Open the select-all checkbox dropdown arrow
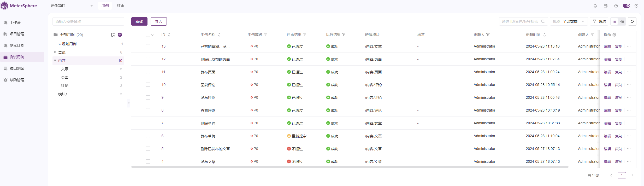The width and height of the screenshot is (644, 186). [x=153, y=35]
